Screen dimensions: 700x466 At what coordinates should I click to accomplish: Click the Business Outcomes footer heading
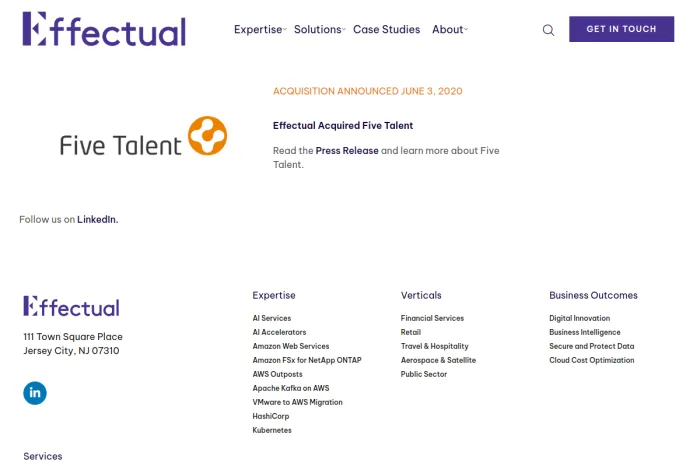[x=594, y=295]
